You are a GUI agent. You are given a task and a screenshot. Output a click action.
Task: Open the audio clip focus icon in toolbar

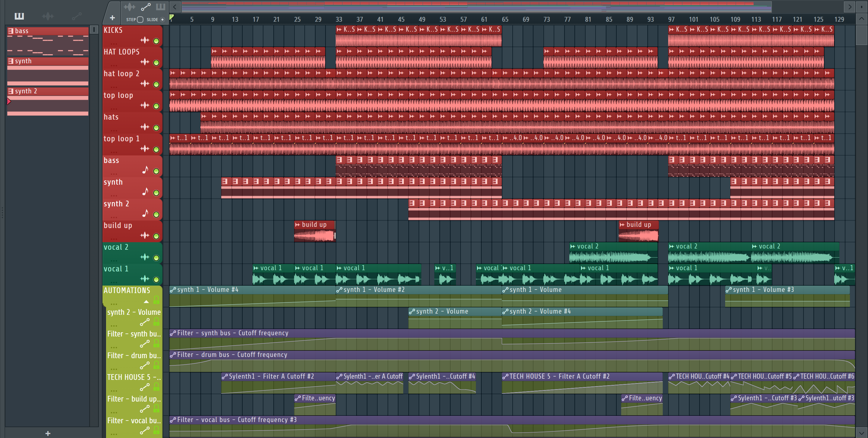click(x=129, y=7)
